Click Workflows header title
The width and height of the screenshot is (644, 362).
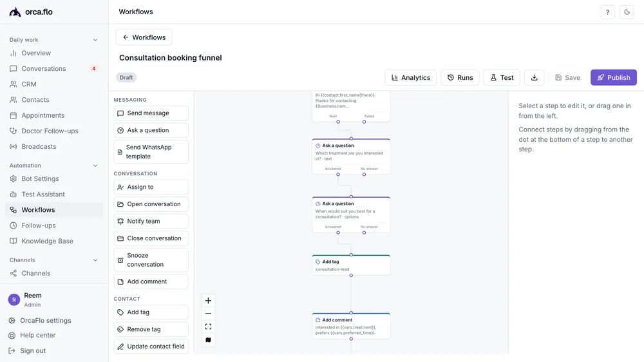136,12
